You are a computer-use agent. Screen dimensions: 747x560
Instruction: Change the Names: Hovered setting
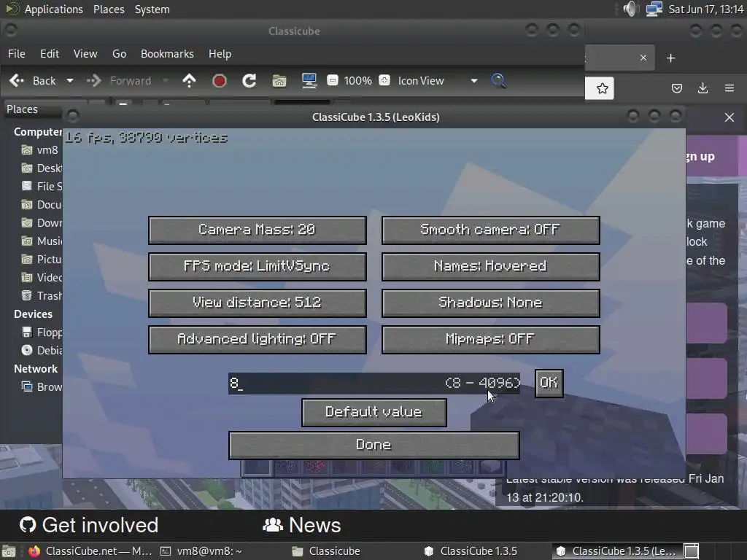[491, 267]
